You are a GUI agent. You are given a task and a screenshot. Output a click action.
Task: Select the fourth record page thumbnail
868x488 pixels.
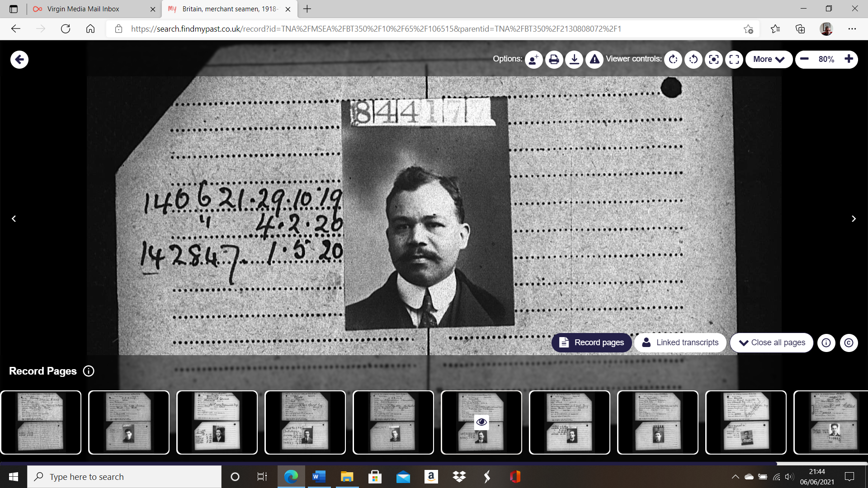coord(305,422)
